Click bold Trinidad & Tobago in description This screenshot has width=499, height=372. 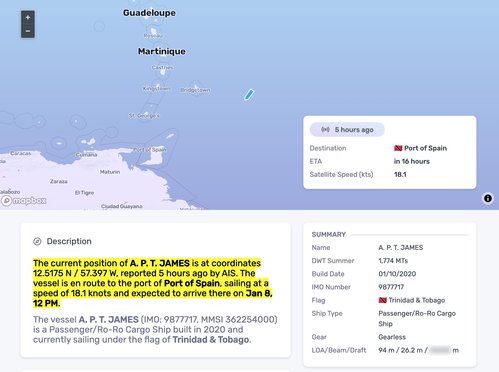coord(211,340)
